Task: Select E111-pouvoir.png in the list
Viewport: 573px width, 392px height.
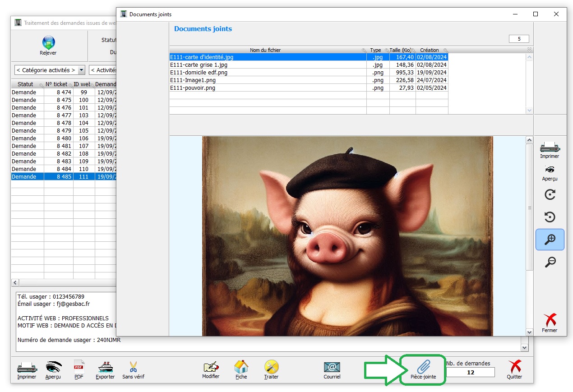Action: 193,88
